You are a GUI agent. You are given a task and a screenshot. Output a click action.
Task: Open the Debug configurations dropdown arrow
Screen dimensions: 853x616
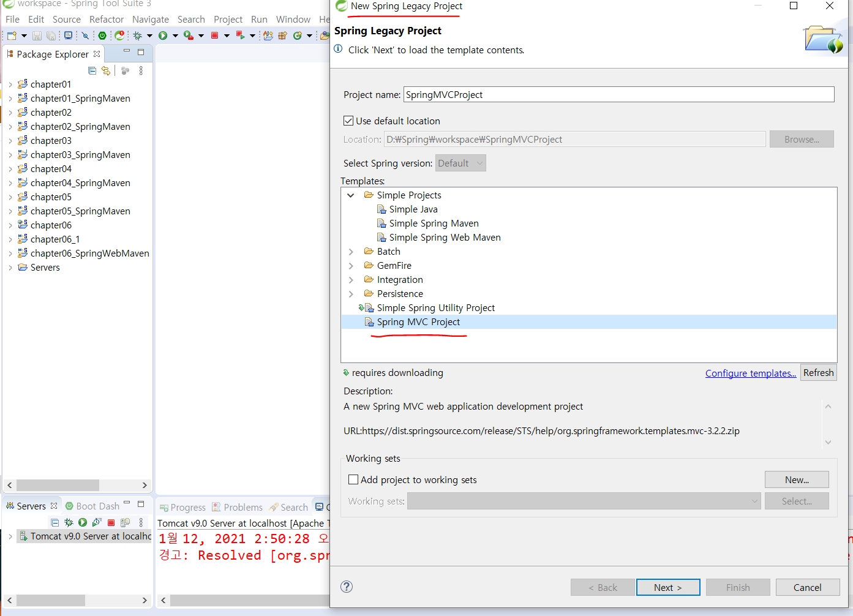[149, 36]
